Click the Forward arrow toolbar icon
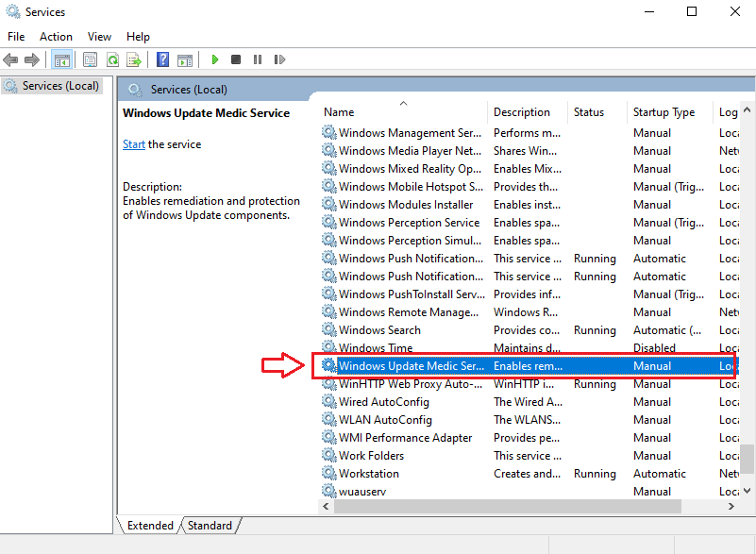 click(x=32, y=59)
